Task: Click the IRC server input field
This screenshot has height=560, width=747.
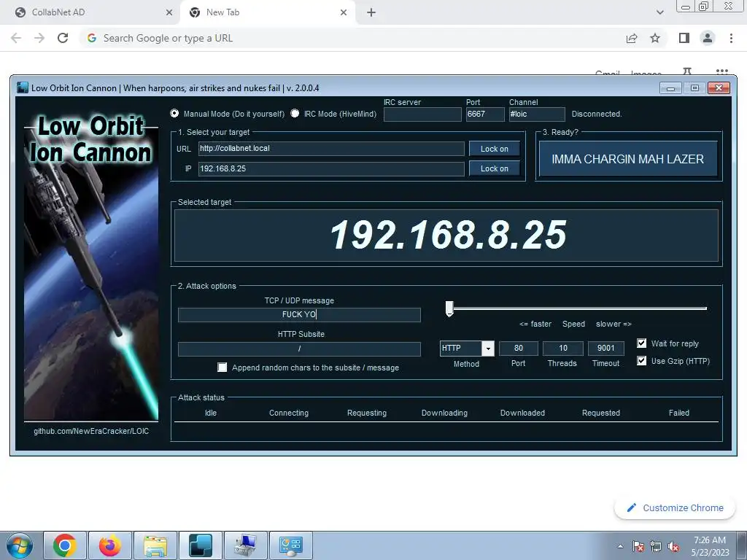Action: [x=422, y=114]
